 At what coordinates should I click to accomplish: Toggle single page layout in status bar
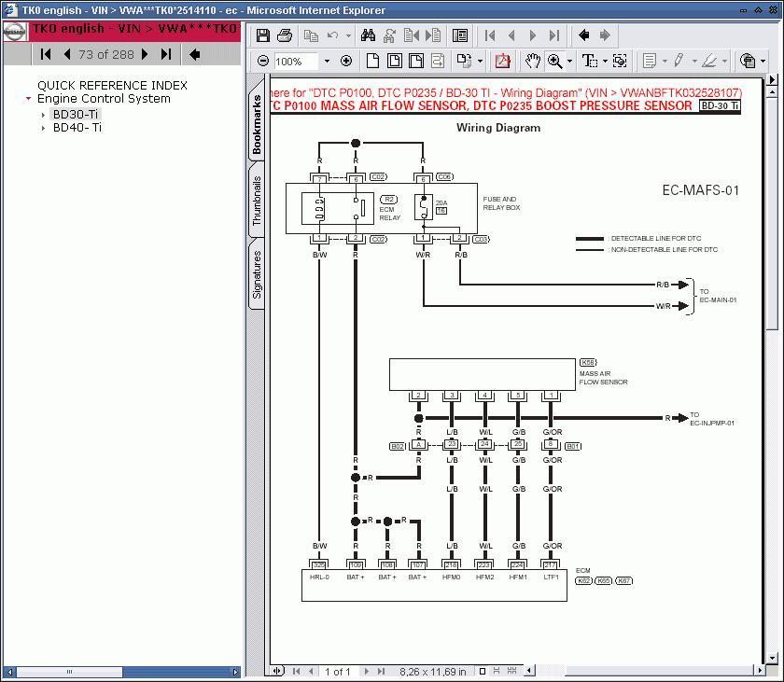482,671
